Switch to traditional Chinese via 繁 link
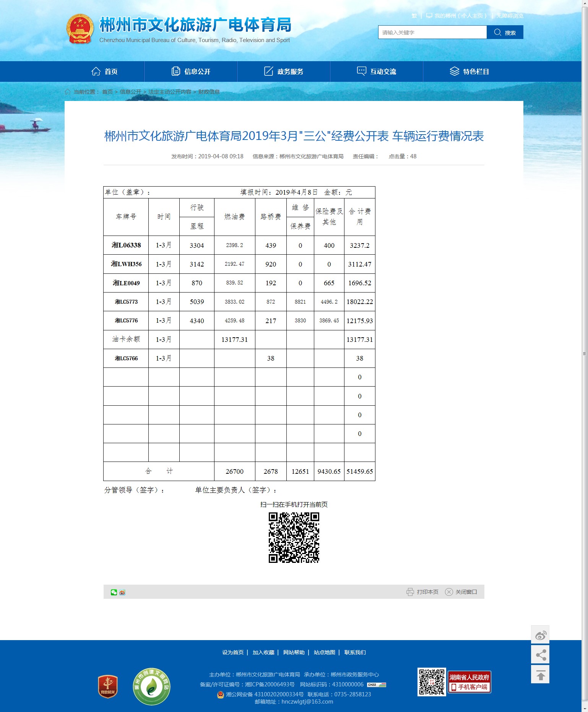Screen dimensions: 588x712 pos(414,16)
